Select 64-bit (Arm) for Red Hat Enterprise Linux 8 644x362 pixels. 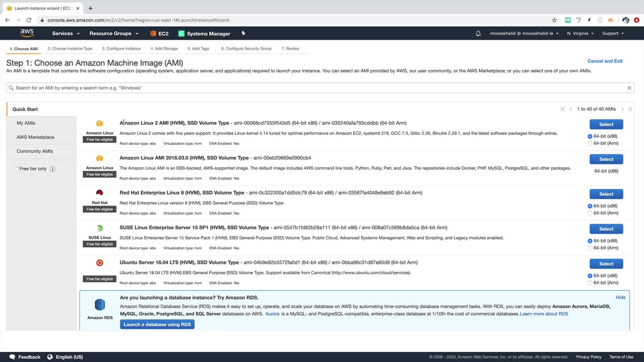pos(590,213)
